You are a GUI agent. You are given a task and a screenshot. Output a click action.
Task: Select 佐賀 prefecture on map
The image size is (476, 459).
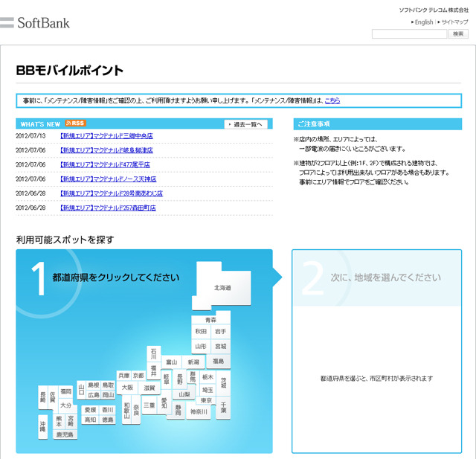coord(53,397)
